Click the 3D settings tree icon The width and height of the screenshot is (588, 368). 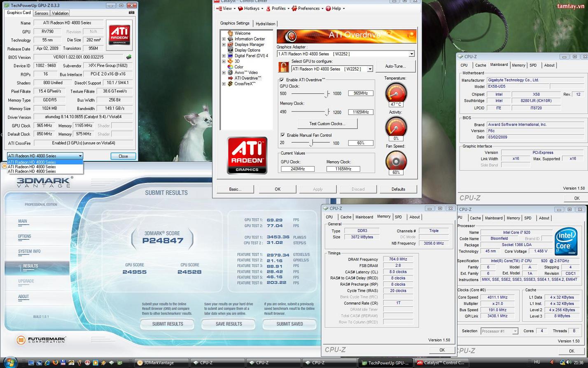(x=230, y=61)
